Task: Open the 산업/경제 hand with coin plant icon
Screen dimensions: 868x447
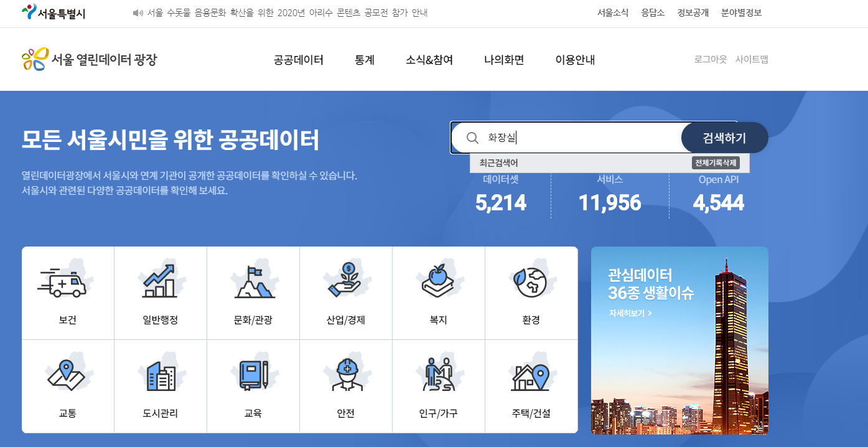Action: pos(345,280)
